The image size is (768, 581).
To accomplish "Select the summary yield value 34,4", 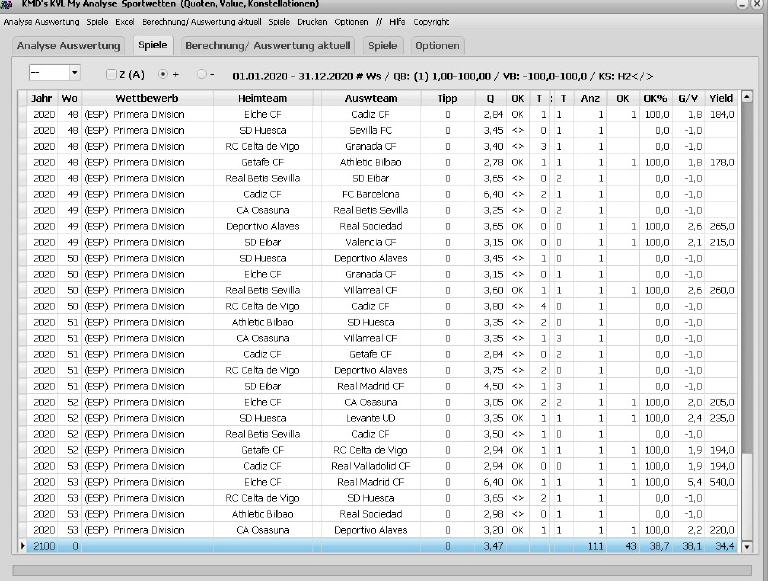I will point(721,546).
